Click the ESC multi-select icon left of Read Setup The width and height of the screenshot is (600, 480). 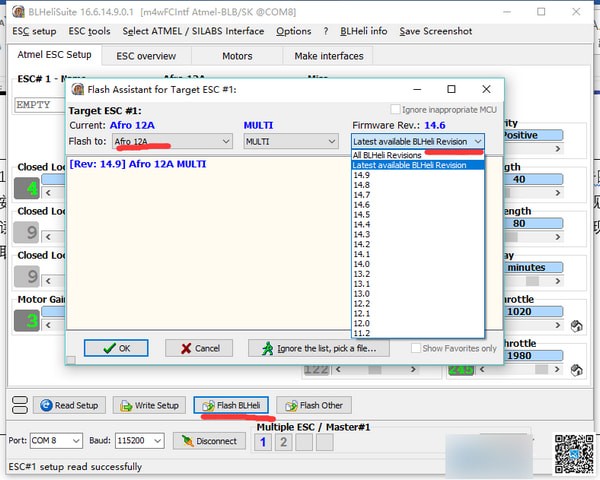click(20, 405)
